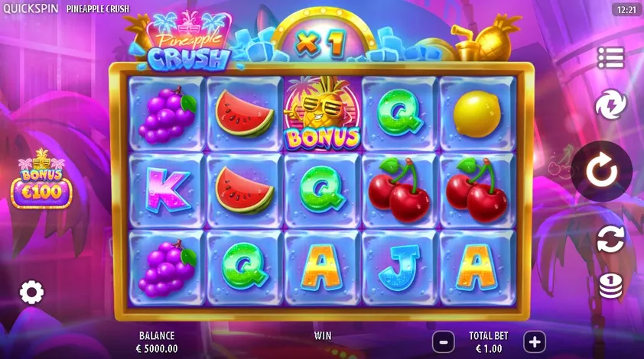
Task: Click the Balance €5000.00 display
Action: 157,349
